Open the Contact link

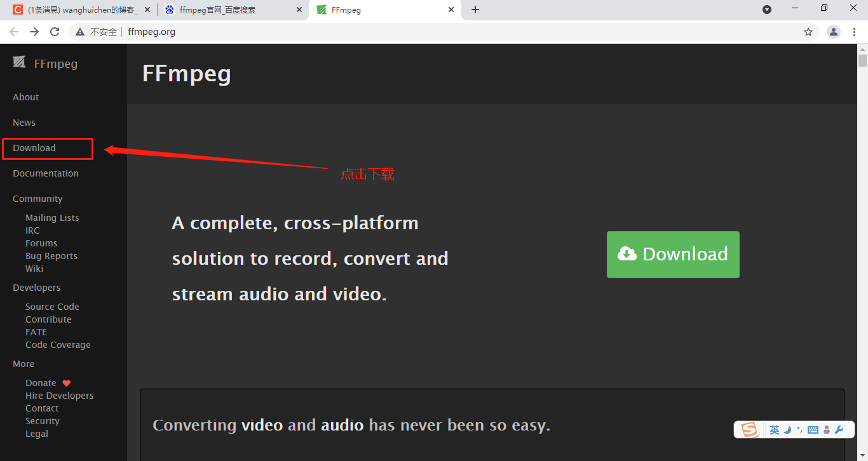tap(42, 408)
